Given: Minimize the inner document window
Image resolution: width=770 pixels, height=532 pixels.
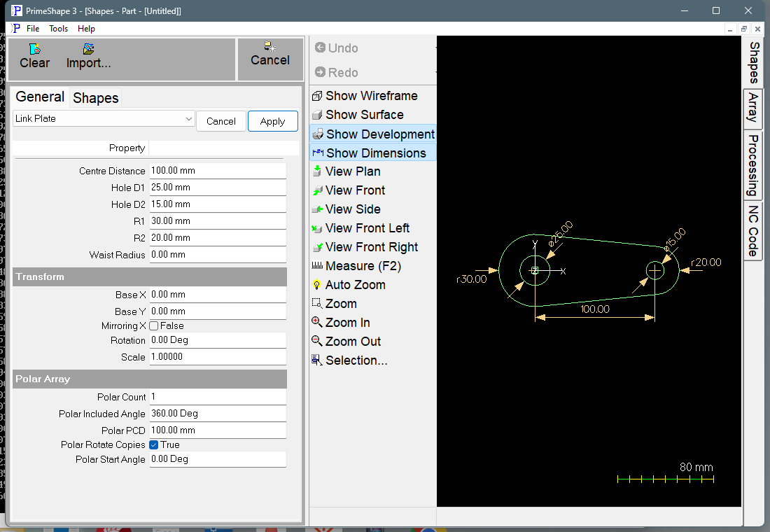Looking at the screenshot, I should tap(730, 29).
